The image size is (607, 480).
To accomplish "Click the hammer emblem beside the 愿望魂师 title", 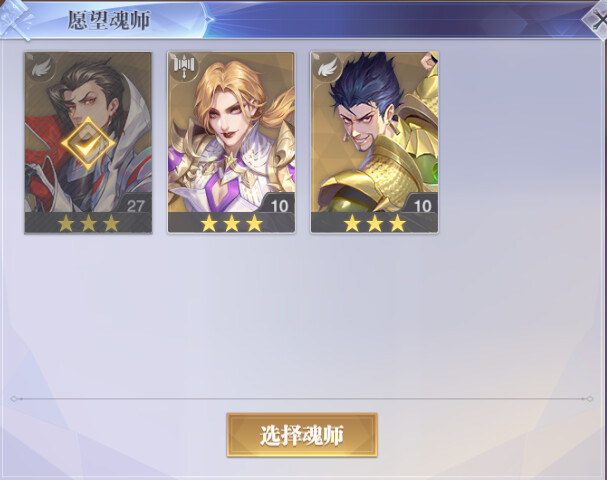I will [x=16, y=20].
